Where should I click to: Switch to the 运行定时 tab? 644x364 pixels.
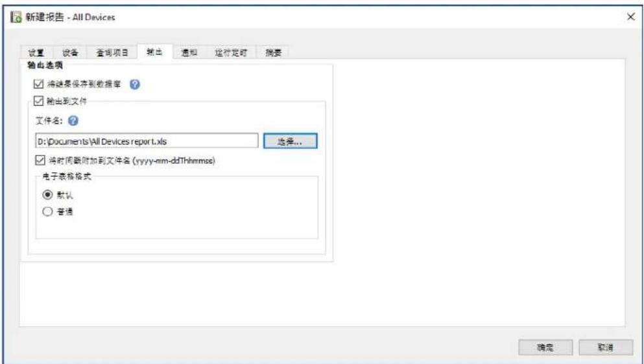231,52
